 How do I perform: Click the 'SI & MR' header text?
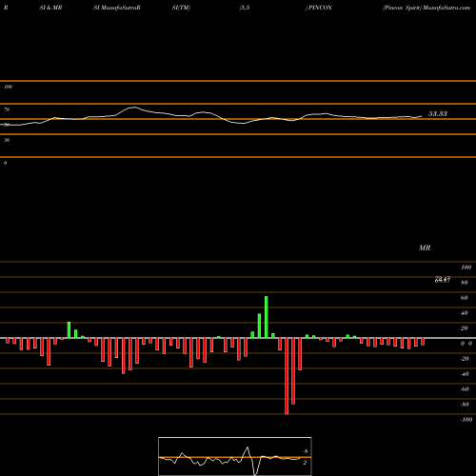(x=50, y=8)
